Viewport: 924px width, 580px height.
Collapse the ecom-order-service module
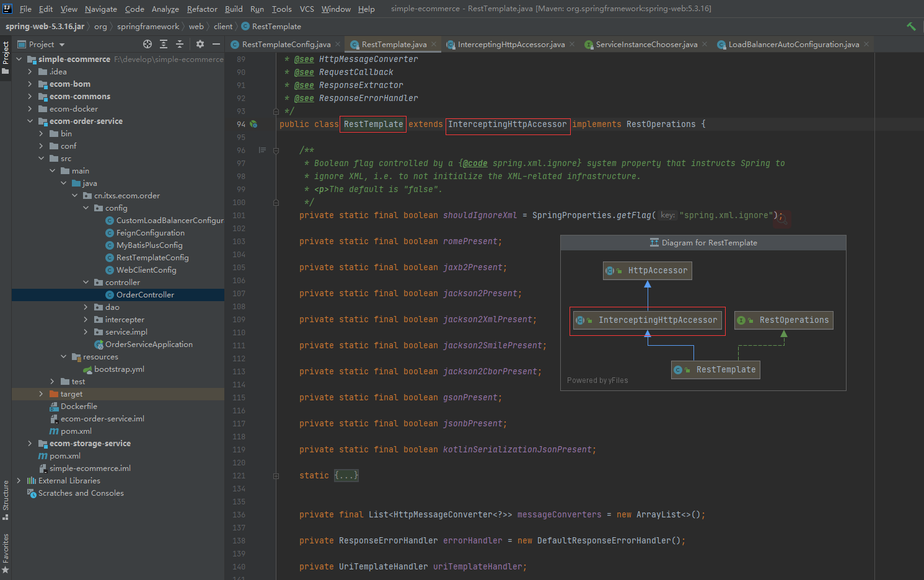[x=30, y=121]
